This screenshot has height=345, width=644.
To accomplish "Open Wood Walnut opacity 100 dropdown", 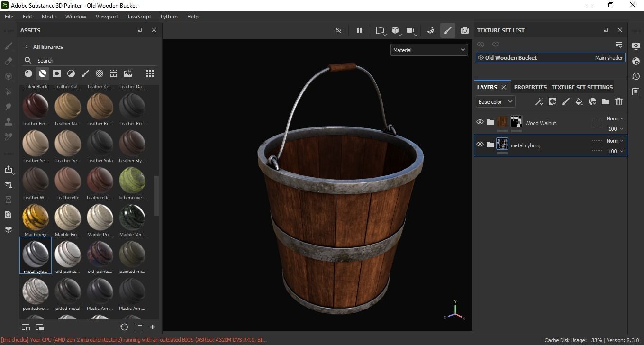I will click(x=616, y=129).
